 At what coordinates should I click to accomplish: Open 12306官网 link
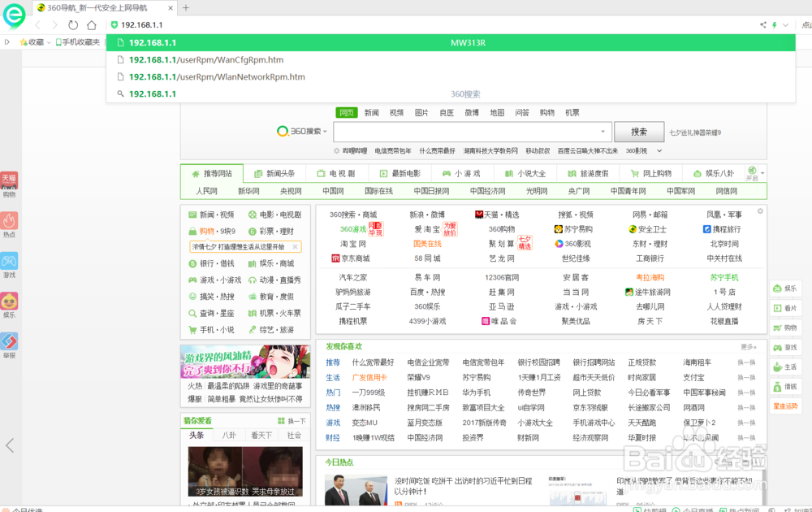(x=502, y=277)
